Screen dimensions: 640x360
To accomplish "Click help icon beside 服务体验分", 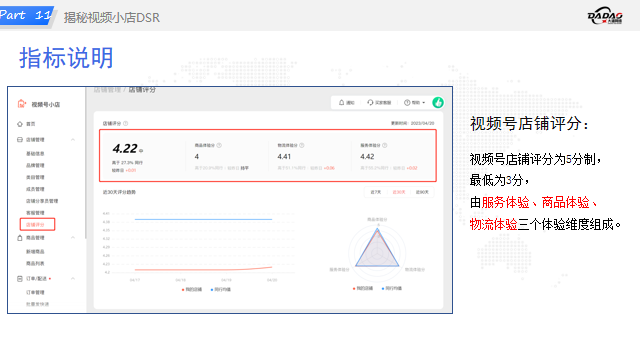I will [384, 145].
